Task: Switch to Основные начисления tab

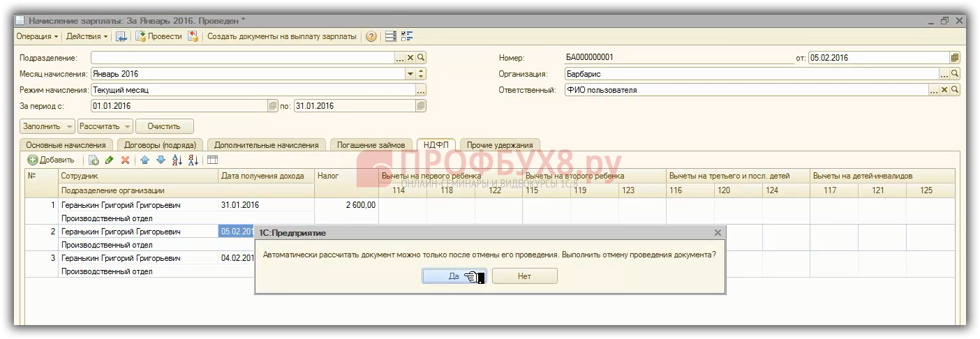Action: click(x=66, y=145)
